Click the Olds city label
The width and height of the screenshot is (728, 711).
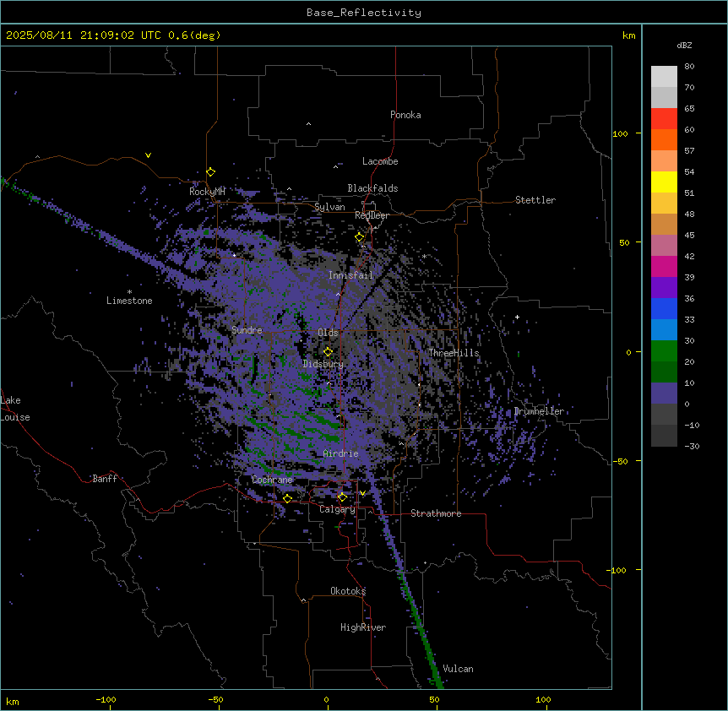pyautogui.click(x=328, y=333)
